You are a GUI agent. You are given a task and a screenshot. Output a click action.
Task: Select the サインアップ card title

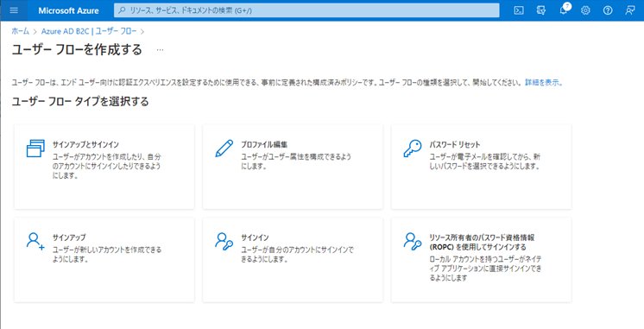point(69,237)
